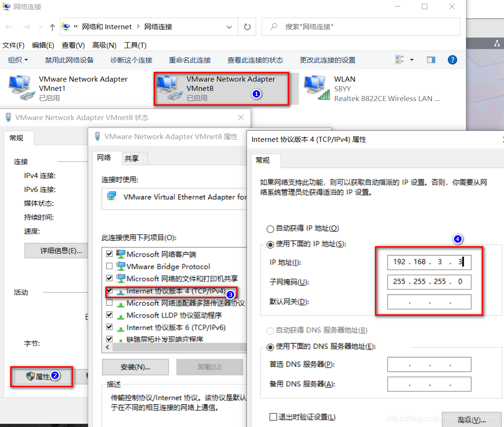Click 诊断这个连接 toolbar command
Image resolution: width=504 pixels, height=427 pixels.
point(131,60)
